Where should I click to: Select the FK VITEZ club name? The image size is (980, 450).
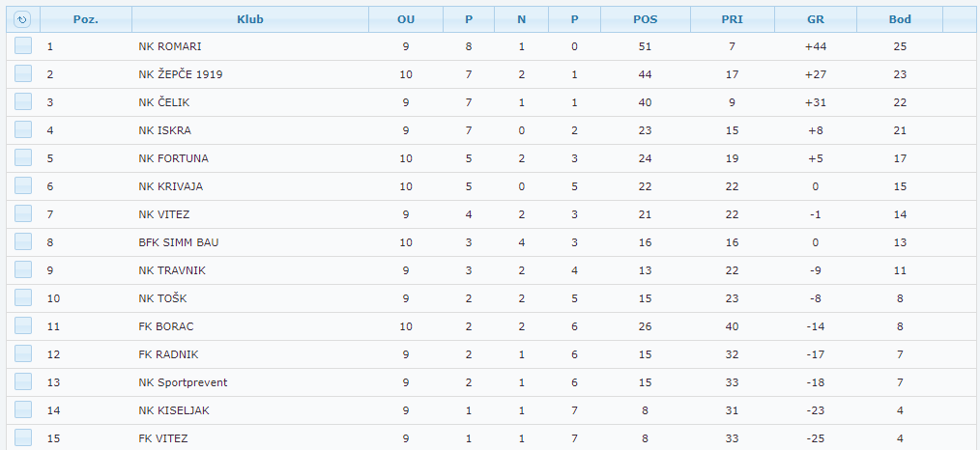click(x=163, y=438)
